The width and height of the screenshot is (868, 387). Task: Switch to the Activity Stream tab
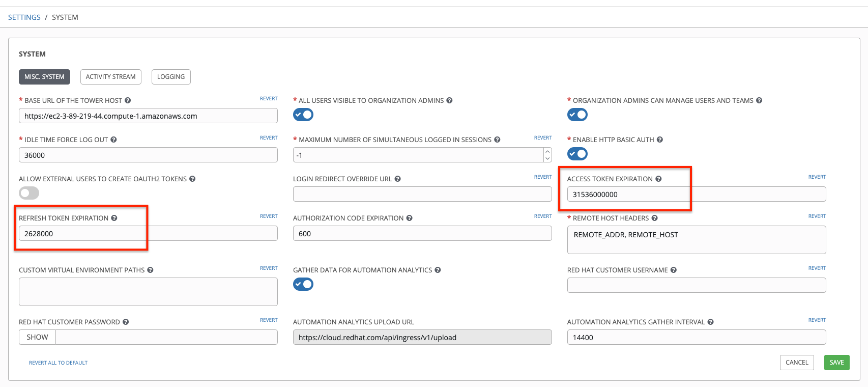[x=110, y=77]
